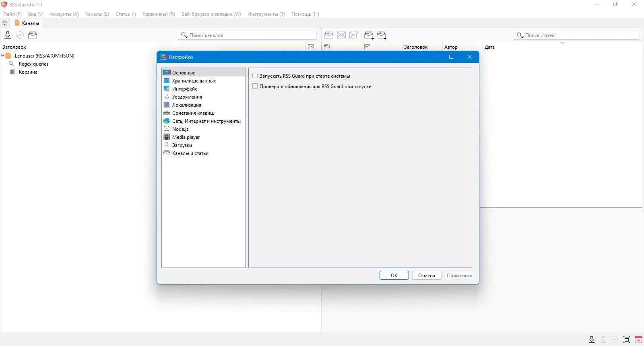Select the Локализация settings category
Screen dimensions: 644x346
point(204,105)
